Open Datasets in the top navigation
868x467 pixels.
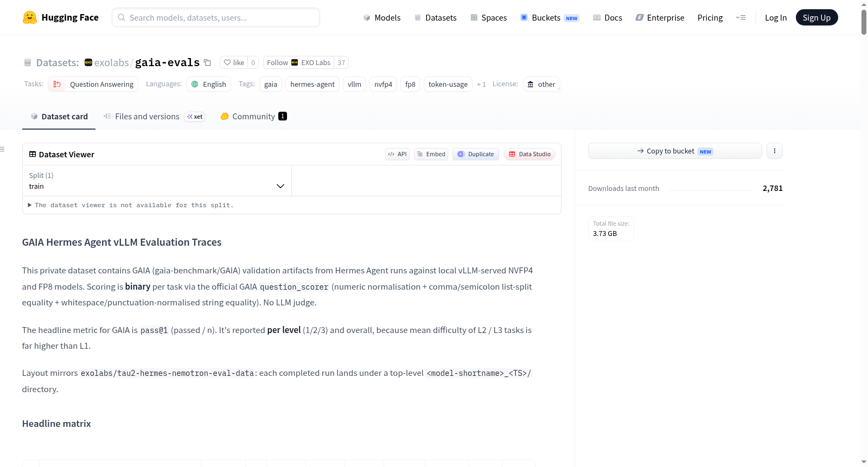tap(435, 17)
